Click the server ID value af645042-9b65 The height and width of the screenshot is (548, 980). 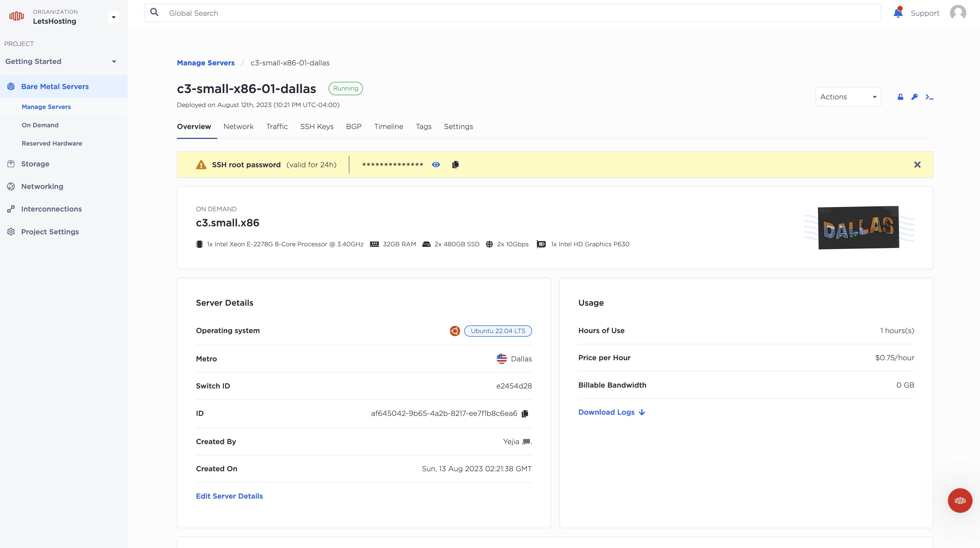click(x=444, y=413)
